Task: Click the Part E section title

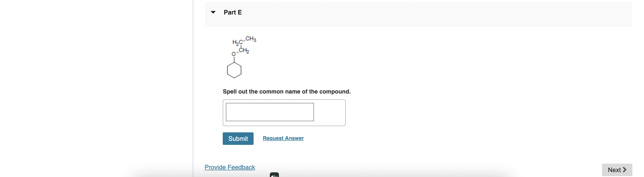Action: pyautogui.click(x=233, y=12)
